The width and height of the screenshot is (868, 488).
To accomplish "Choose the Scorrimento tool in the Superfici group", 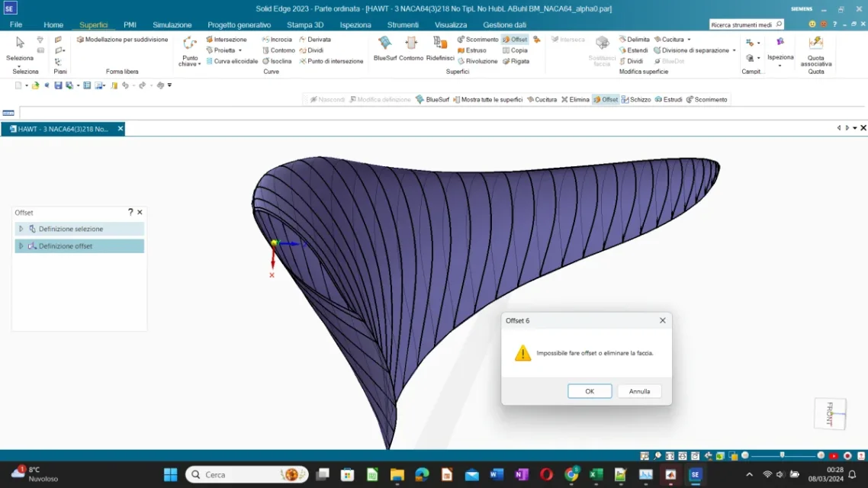I will pyautogui.click(x=477, y=40).
